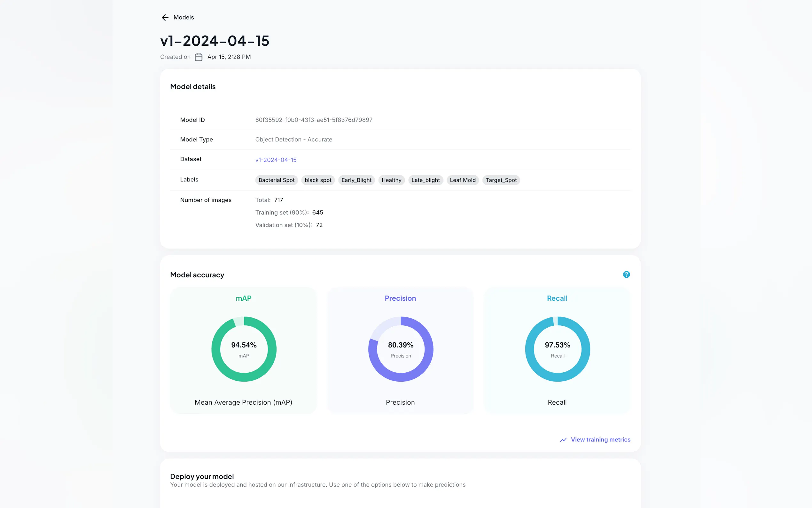Open the v1-2024-04-15 dataset link

(276, 160)
